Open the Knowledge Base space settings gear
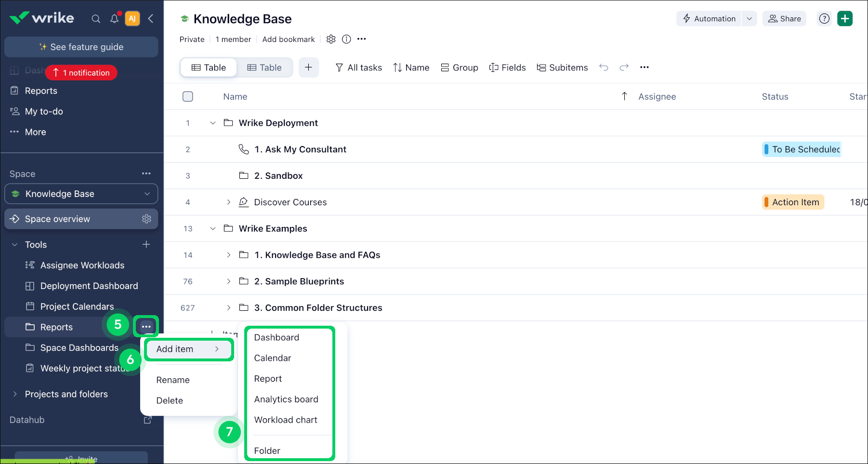Screen dimensions: 868x464 click(331, 39)
